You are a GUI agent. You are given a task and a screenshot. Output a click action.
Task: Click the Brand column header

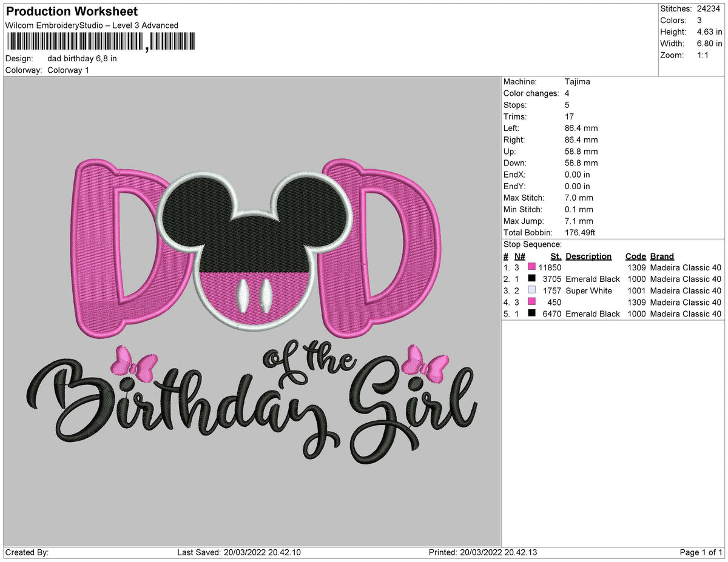[662, 256]
